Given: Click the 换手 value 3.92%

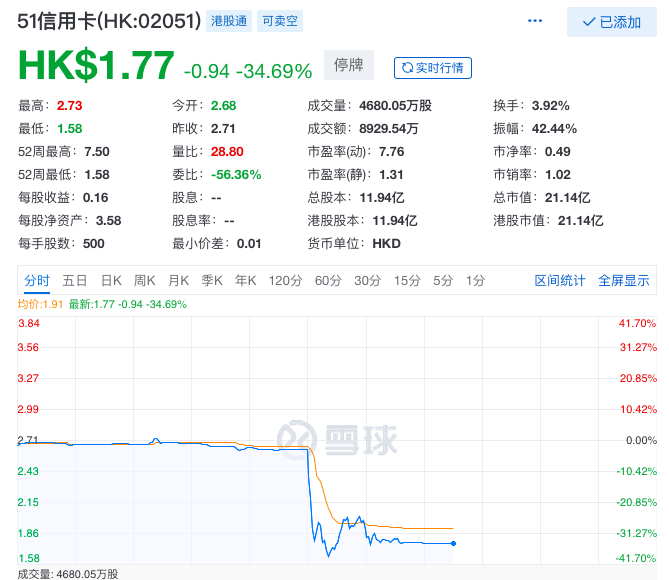Looking at the screenshot, I should 550,105.
